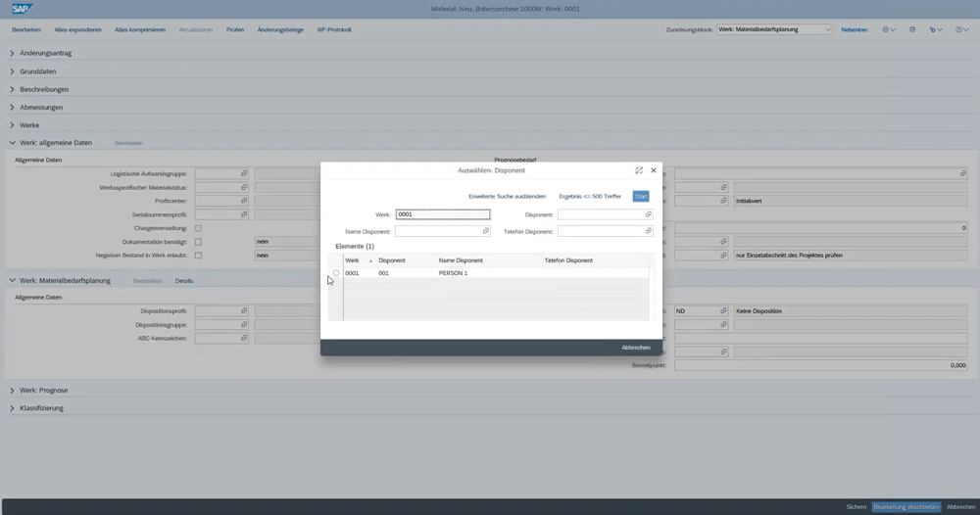Expand the Werke section
Viewport: 980px width, 515px height.
[x=12, y=125]
